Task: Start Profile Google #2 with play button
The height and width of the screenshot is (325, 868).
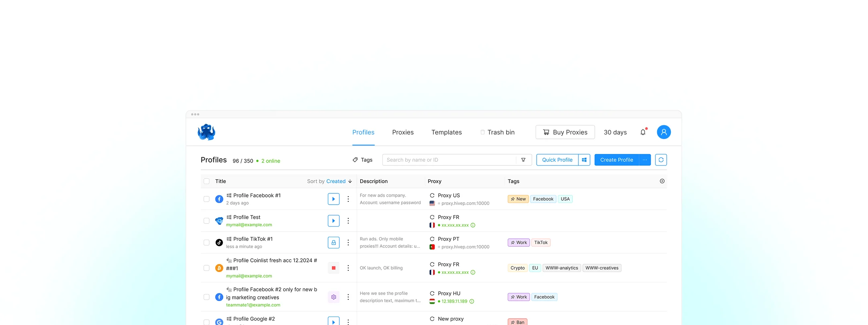Action: click(333, 321)
